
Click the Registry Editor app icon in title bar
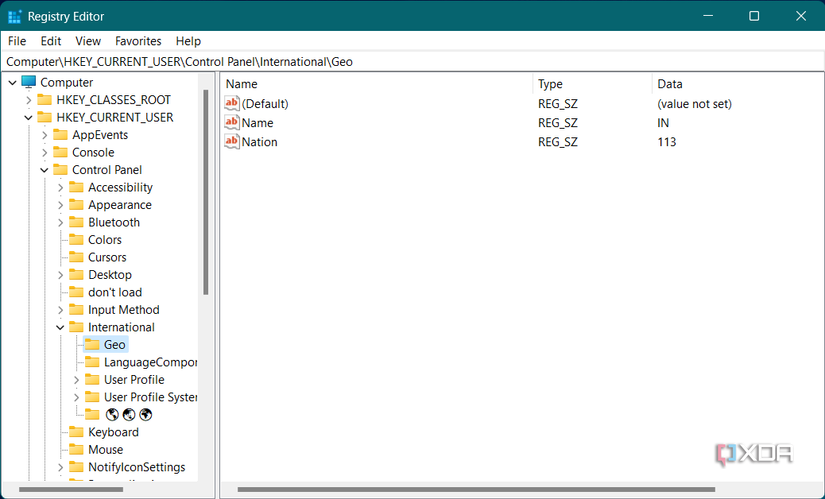click(x=15, y=16)
